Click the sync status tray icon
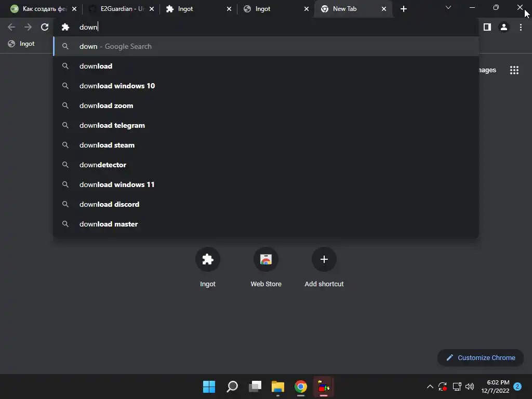 443,387
